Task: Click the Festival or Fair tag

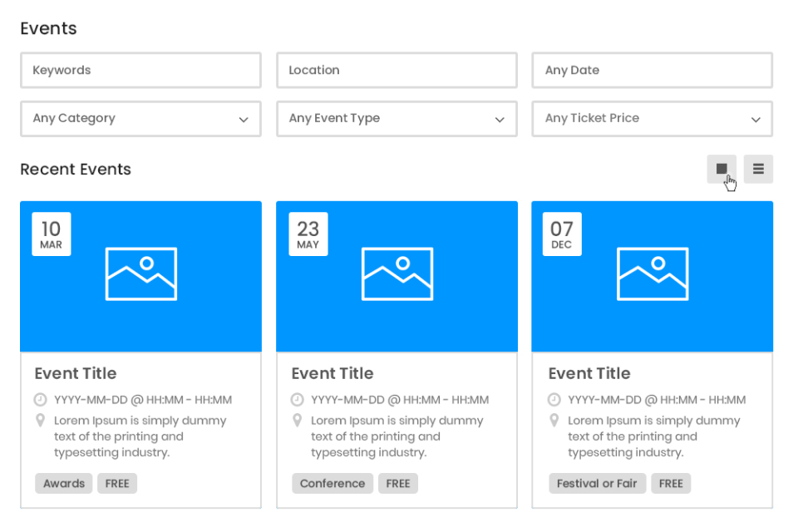Action: coord(597,483)
